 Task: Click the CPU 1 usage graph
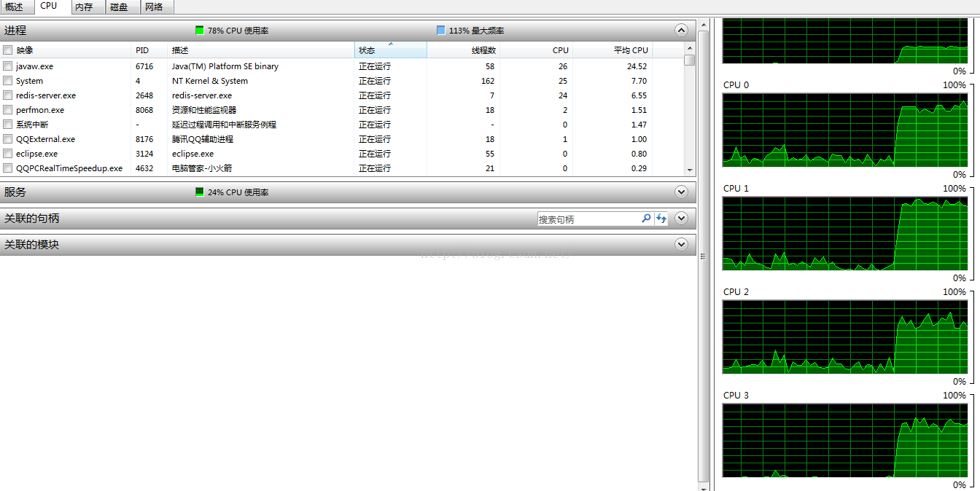(845, 233)
